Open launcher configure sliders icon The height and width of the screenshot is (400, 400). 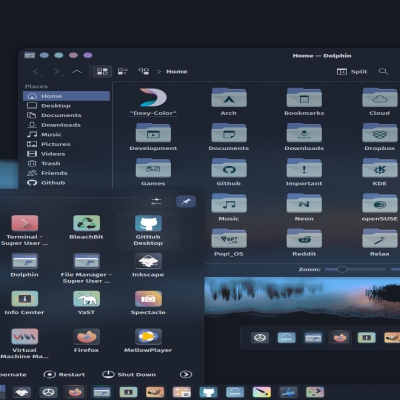pos(156,201)
